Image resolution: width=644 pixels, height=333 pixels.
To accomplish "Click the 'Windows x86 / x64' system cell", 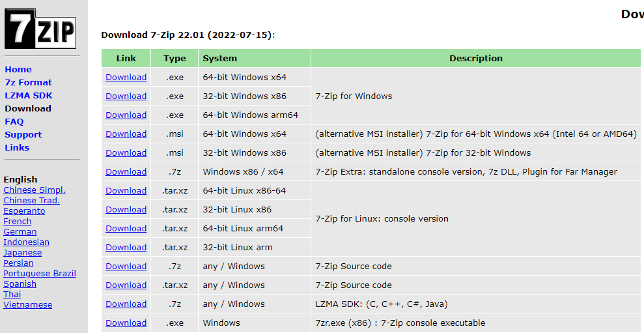I will pos(254,172).
